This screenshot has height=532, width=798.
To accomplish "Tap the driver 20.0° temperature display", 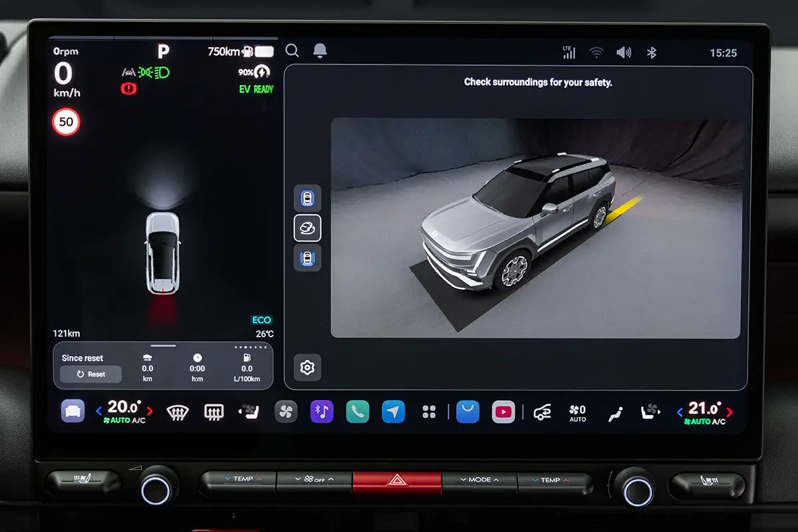I will (124, 406).
